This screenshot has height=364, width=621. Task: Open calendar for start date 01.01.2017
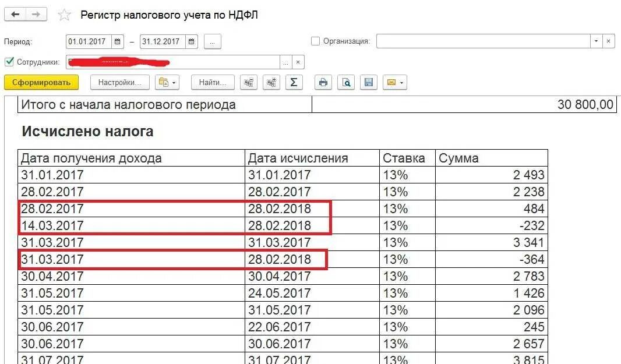pos(117,41)
